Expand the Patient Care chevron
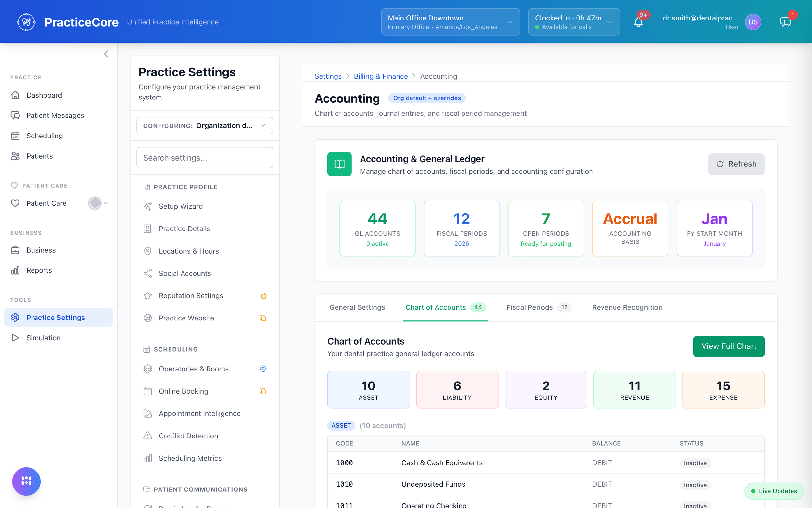The image size is (812, 508). (x=106, y=203)
